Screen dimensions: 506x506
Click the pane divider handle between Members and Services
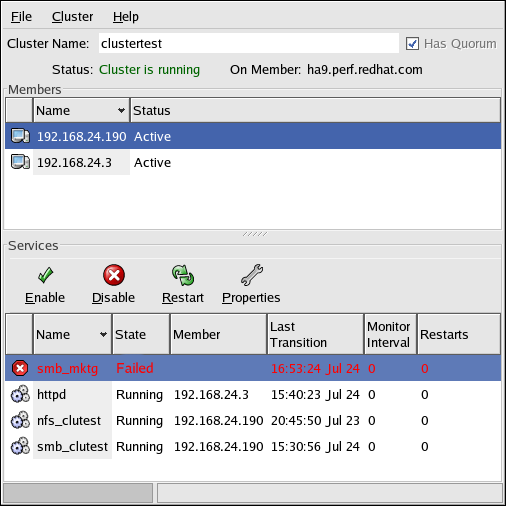pyautogui.click(x=255, y=234)
